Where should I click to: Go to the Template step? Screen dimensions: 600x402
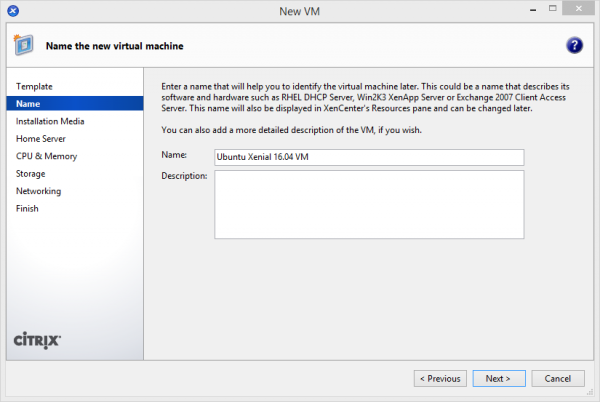[34, 86]
